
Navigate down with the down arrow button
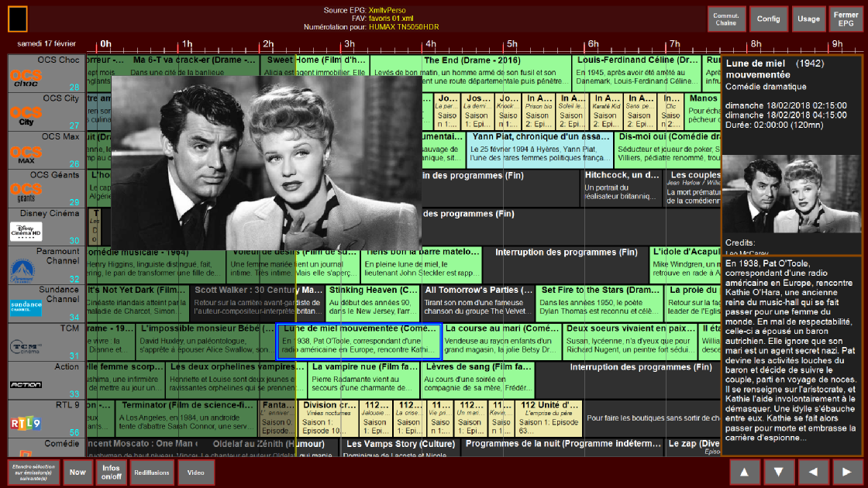[778, 472]
